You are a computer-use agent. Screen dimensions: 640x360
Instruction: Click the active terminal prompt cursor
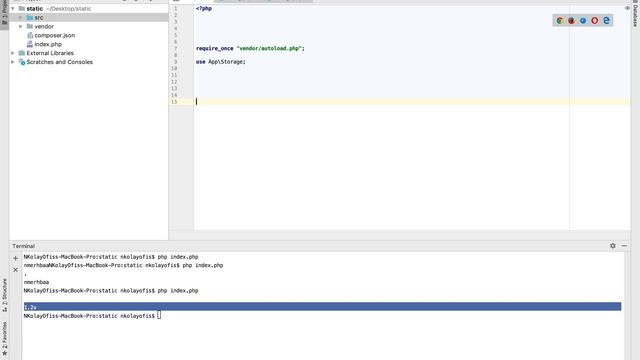[159, 315]
